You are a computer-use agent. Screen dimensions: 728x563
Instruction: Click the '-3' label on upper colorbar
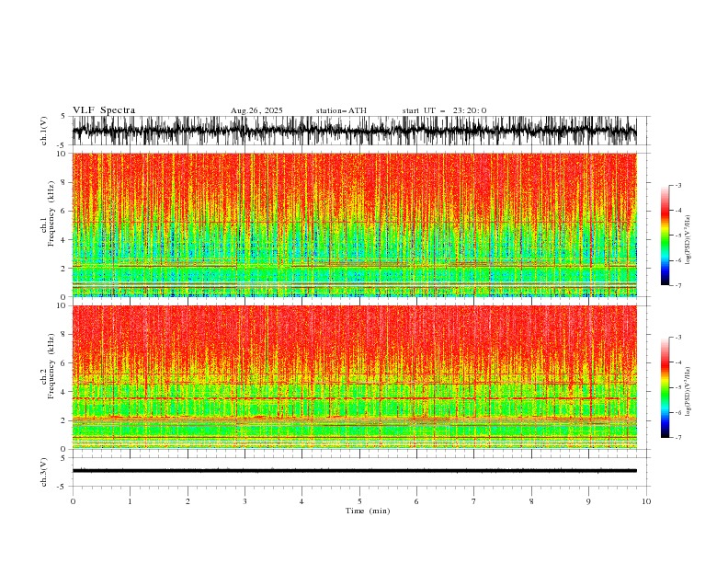[677, 185]
